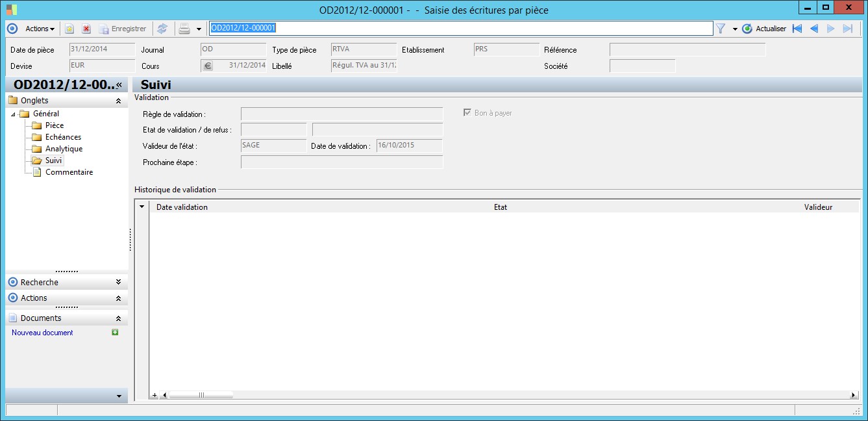
Task: Select Echéances in the tree
Action: (x=63, y=137)
